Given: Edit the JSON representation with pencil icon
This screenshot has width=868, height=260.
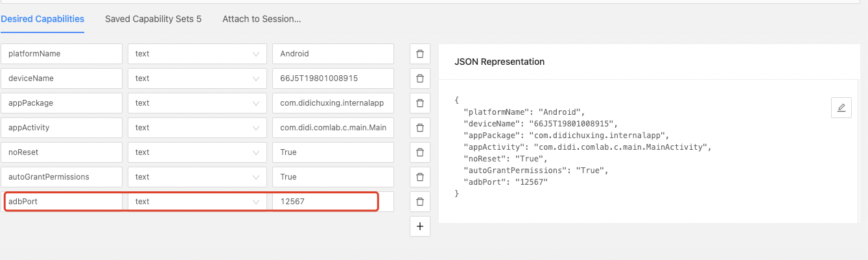Looking at the screenshot, I should coord(841,108).
